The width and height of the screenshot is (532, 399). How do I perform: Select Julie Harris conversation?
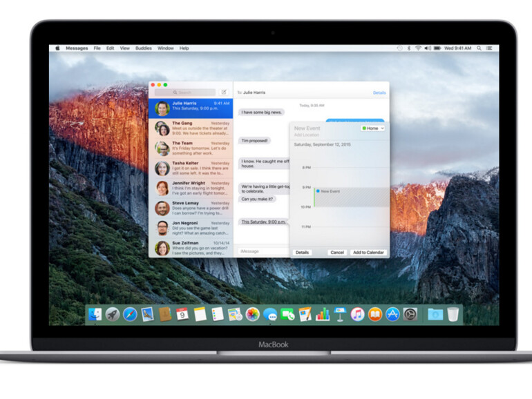pos(191,108)
